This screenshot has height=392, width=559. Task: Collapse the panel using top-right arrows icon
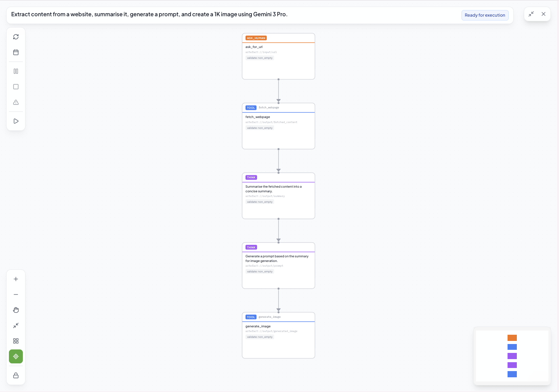pyautogui.click(x=531, y=14)
